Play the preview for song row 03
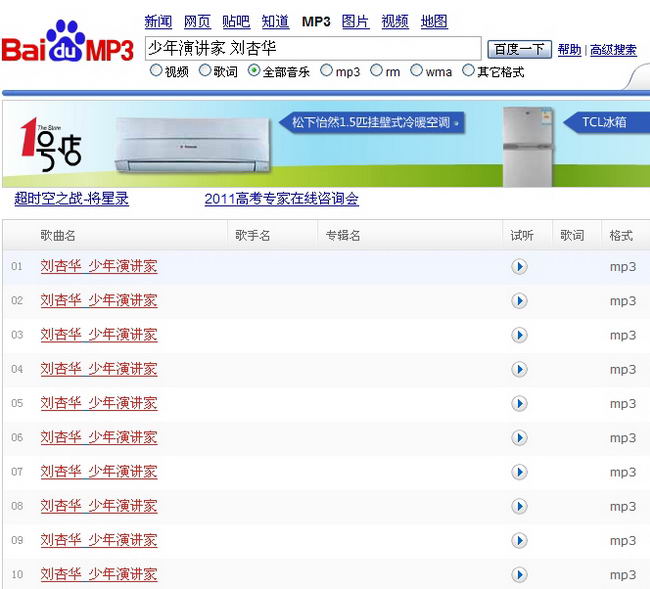Viewport: 650px width, 589px height. click(x=519, y=335)
